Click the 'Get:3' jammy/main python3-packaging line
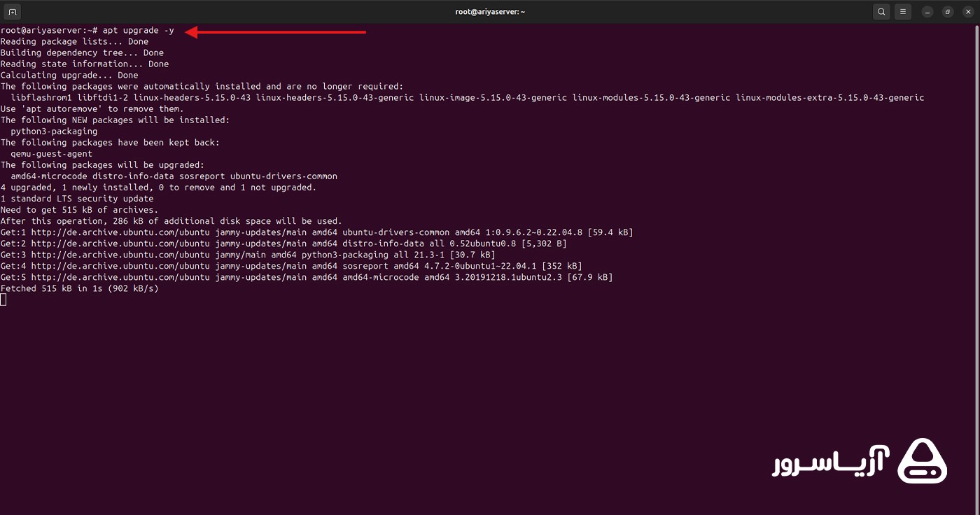Image resolution: width=980 pixels, height=515 pixels. click(248, 254)
